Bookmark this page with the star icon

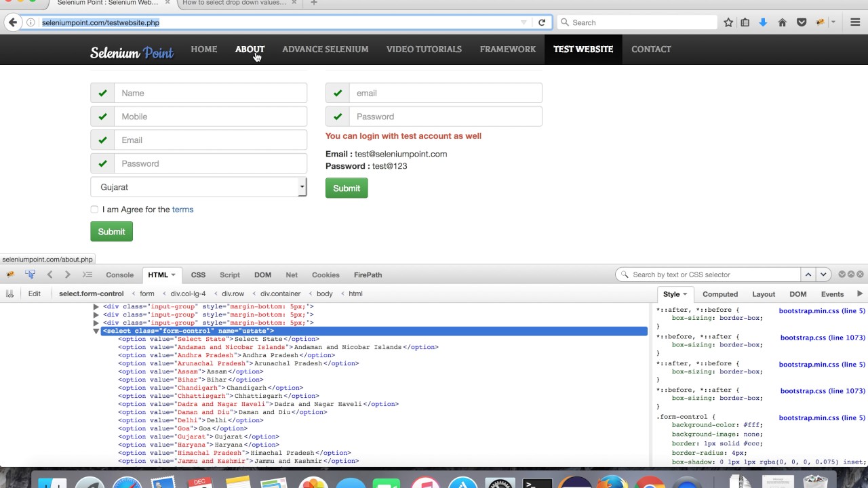pos(728,22)
